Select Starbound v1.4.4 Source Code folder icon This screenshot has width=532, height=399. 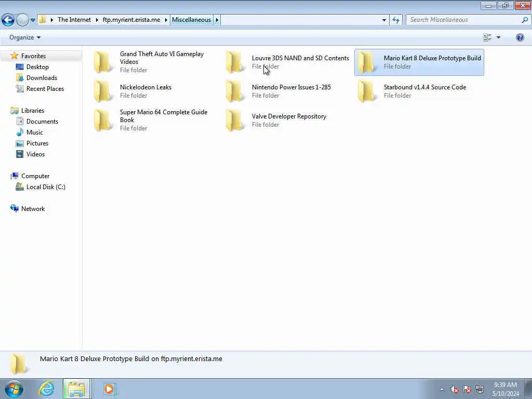(367, 91)
